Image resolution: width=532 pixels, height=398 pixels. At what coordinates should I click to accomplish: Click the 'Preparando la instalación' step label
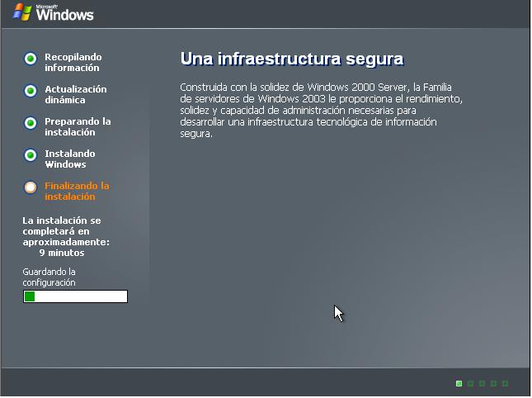(78, 126)
